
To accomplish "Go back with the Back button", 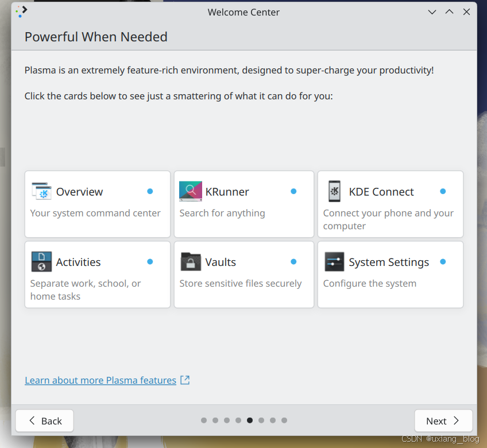I will pyautogui.click(x=45, y=420).
